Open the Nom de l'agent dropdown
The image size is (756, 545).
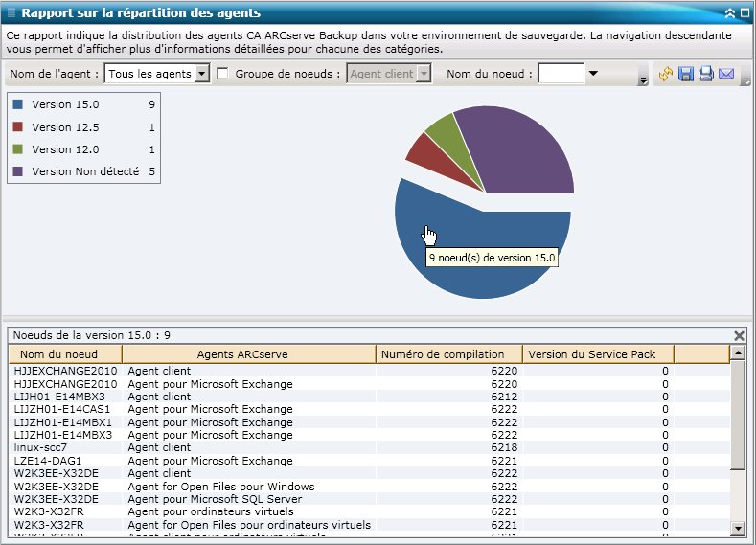201,74
